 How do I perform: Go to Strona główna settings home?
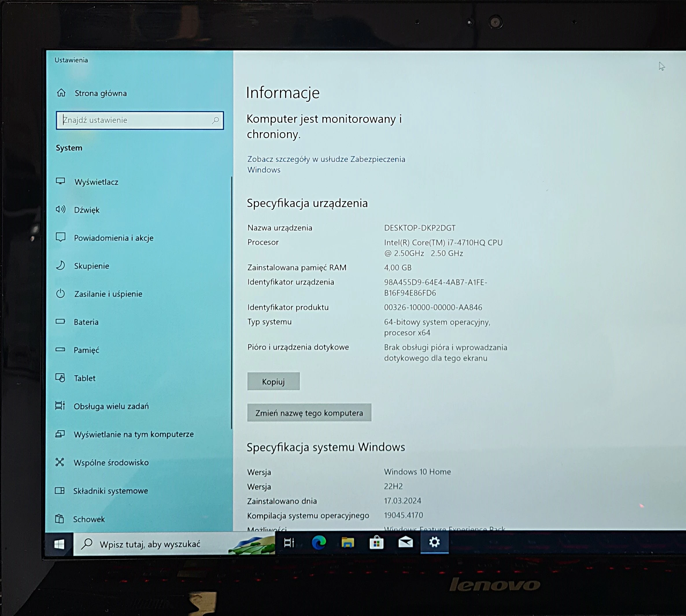(x=101, y=93)
